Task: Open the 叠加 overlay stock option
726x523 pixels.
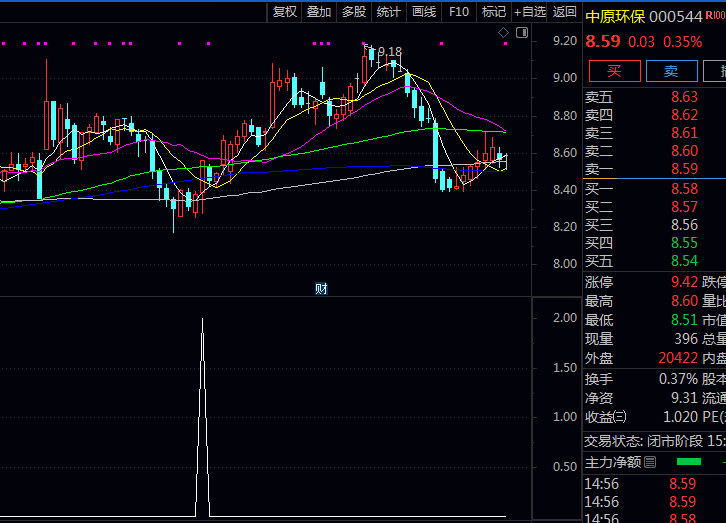Action: tap(319, 12)
